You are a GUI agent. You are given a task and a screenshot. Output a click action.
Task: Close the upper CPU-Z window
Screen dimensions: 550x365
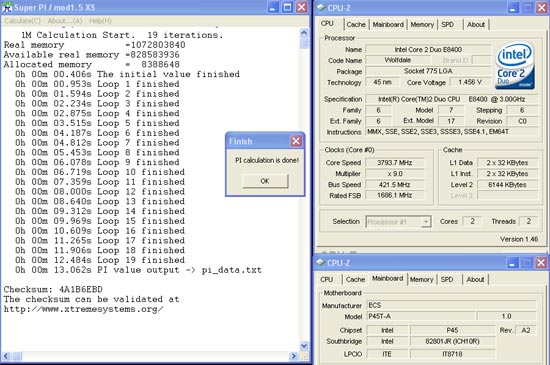542,8
